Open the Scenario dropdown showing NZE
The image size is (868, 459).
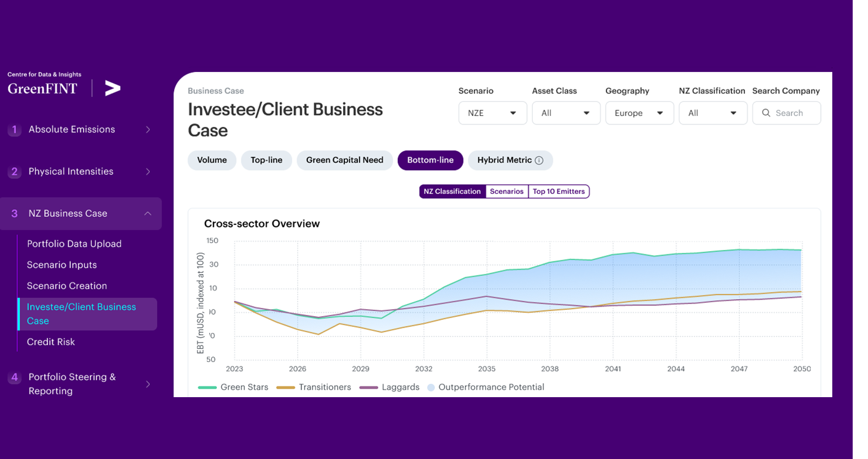point(492,113)
